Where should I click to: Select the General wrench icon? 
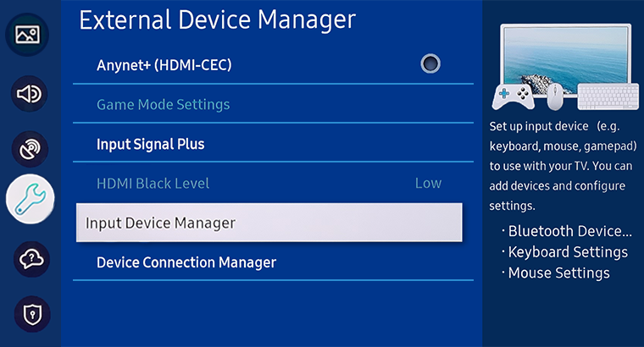tap(31, 199)
